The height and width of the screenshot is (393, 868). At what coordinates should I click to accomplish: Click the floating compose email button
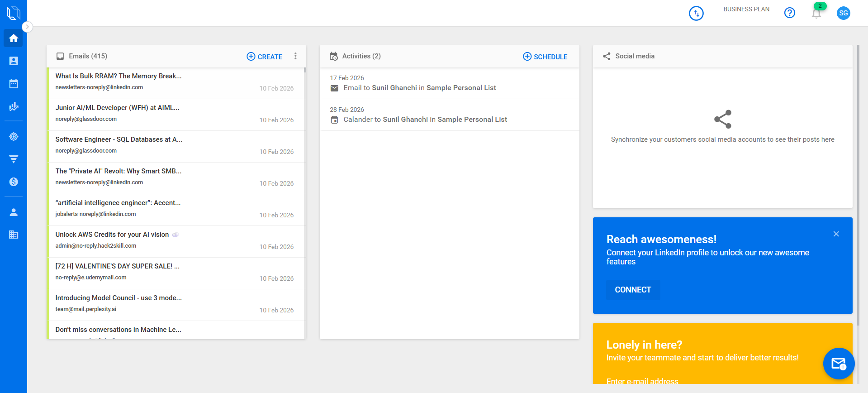point(839,364)
